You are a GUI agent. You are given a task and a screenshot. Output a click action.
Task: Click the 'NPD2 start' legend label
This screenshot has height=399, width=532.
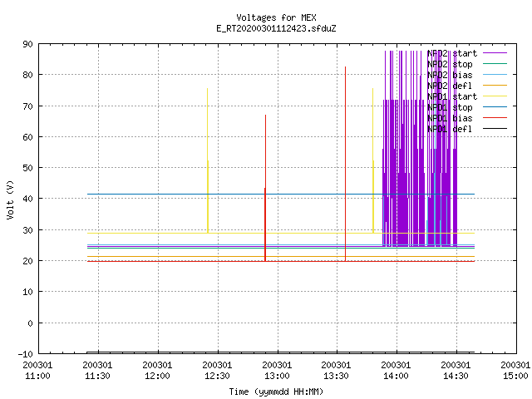point(452,53)
